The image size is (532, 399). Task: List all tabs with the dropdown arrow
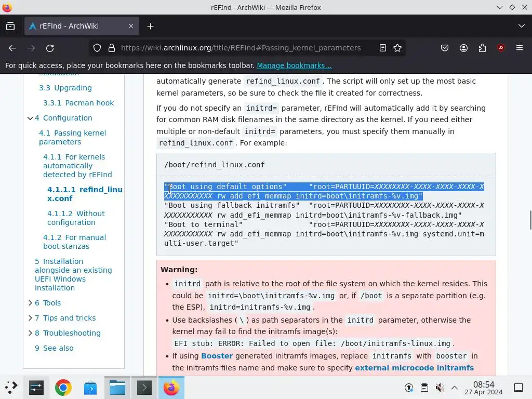click(x=522, y=26)
